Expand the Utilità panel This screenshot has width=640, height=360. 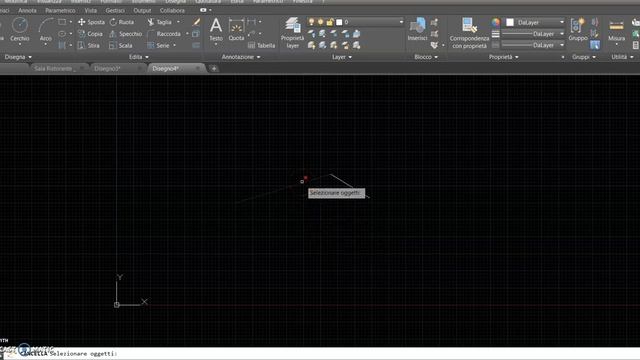tap(622, 57)
